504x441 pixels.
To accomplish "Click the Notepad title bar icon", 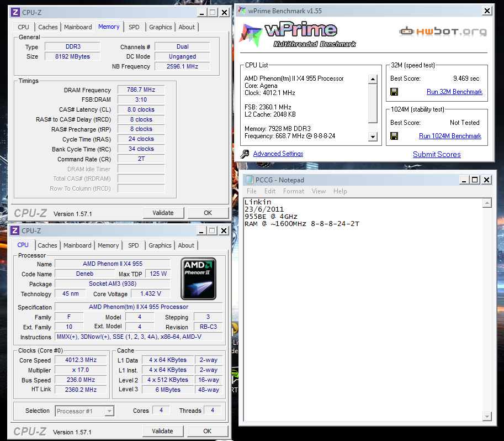I will point(249,180).
